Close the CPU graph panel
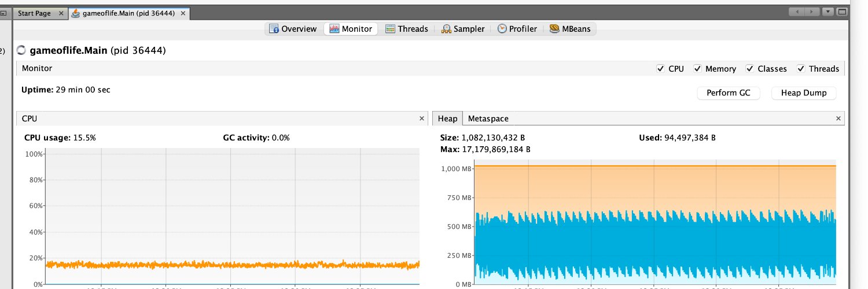The image size is (868, 289). pyautogui.click(x=422, y=118)
